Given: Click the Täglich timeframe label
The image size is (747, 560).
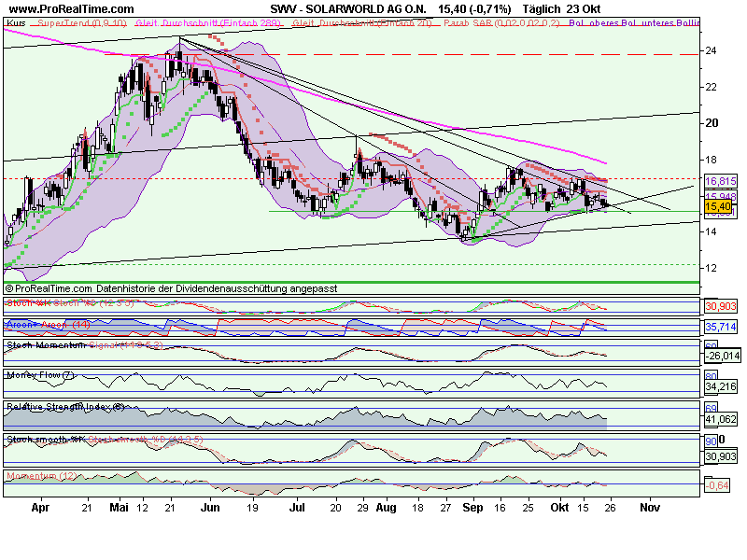Looking at the screenshot, I should click(543, 9).
